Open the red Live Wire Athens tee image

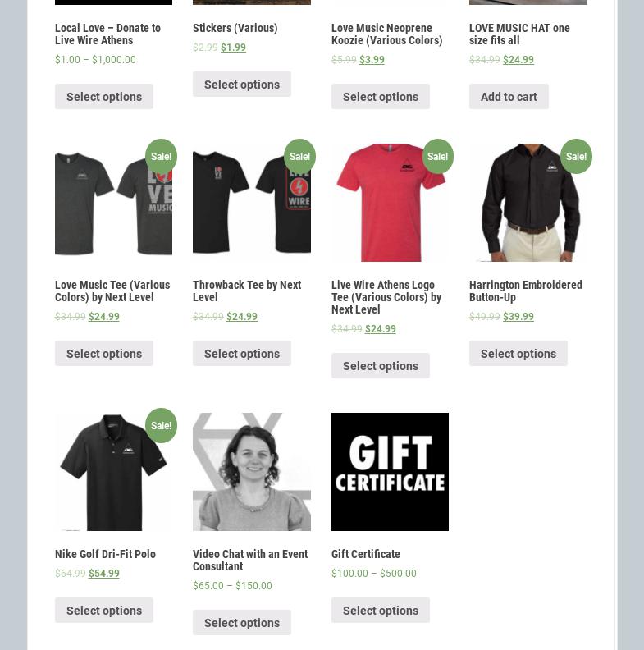[x=390, y=203]
